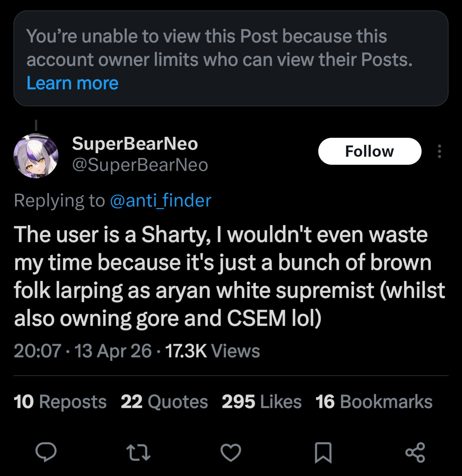Tap the repost arrows icon
462x476 pixels.
pos(138,452)
